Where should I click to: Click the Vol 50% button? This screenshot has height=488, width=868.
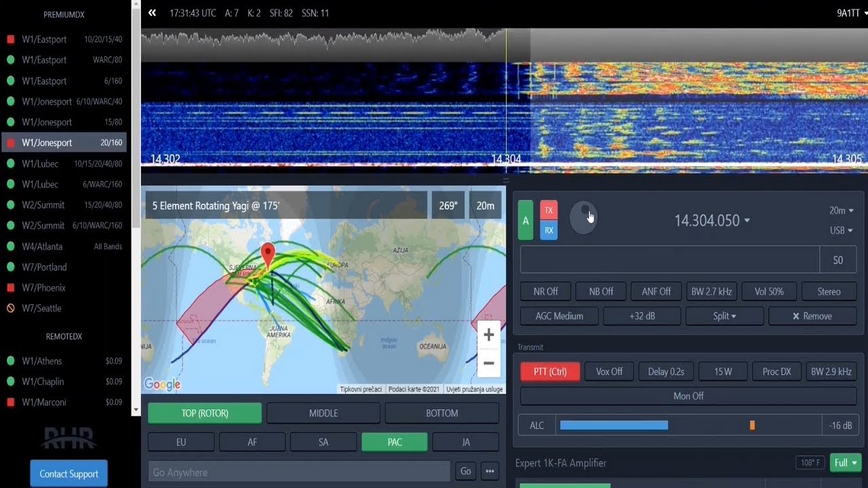(768, 292)
